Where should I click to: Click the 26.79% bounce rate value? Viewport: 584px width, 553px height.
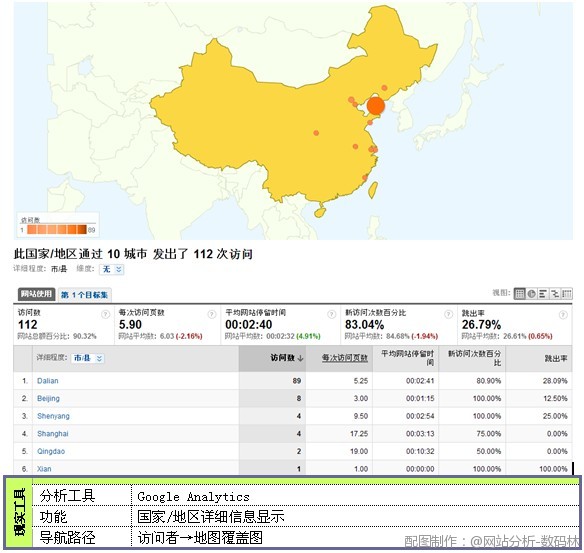pos(481,325)
